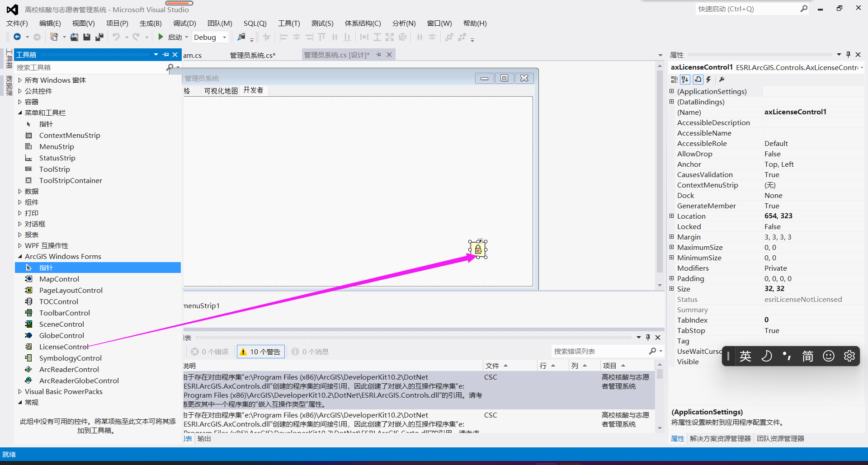Click the Alphabetical sort icon in Properties

click(685, 80)
